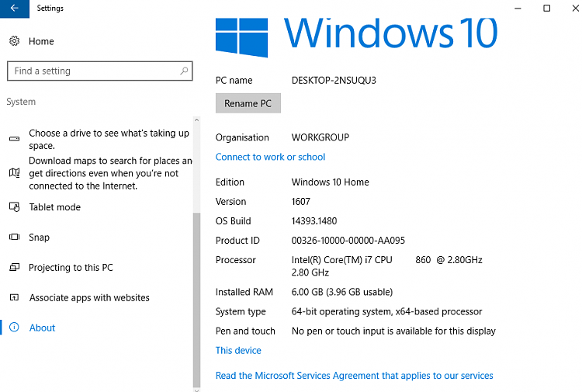
Task: Open 'Choose a drive' storage entry
Action: (x=109, y=139)
